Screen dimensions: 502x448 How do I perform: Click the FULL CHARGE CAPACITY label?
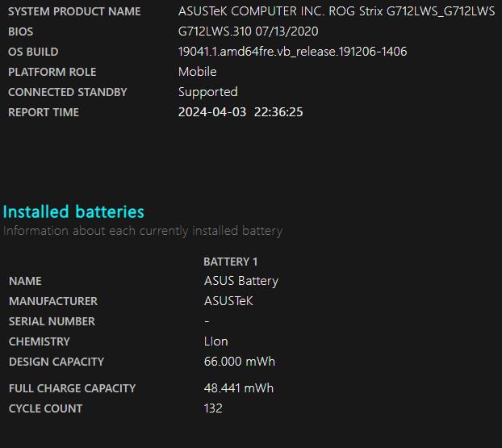coord(72,388)
